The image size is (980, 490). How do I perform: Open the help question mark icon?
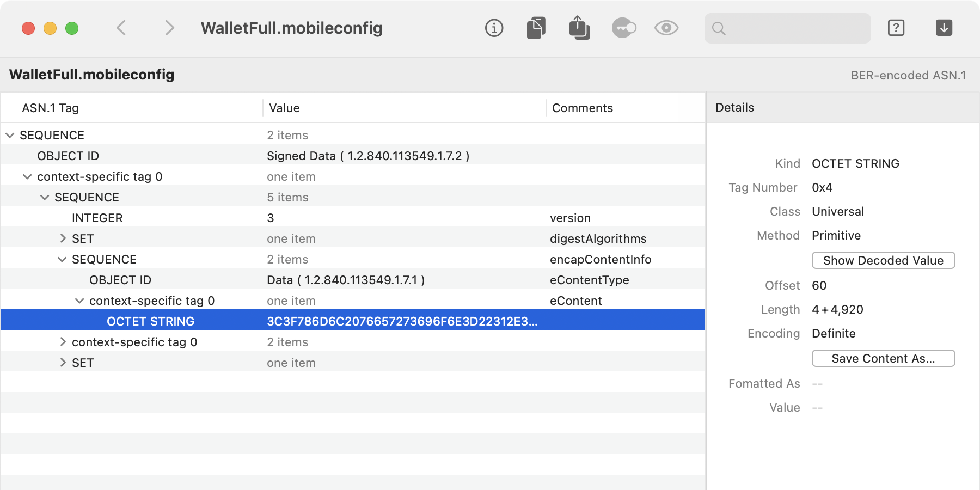[x=896, y=28]
